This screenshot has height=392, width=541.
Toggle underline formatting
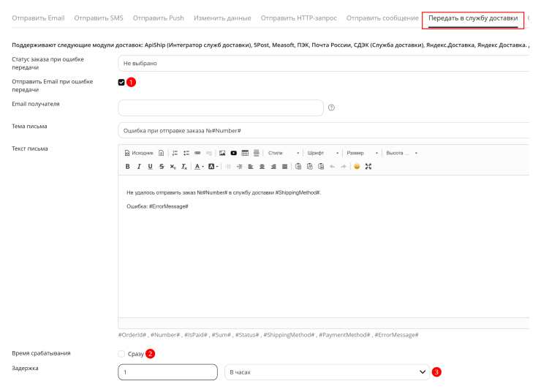[x=150, y=166]
